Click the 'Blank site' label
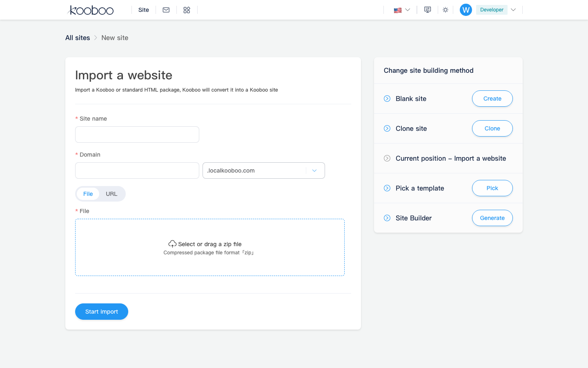This screenshot has height=368, width=588. click(x=411, y=99)
